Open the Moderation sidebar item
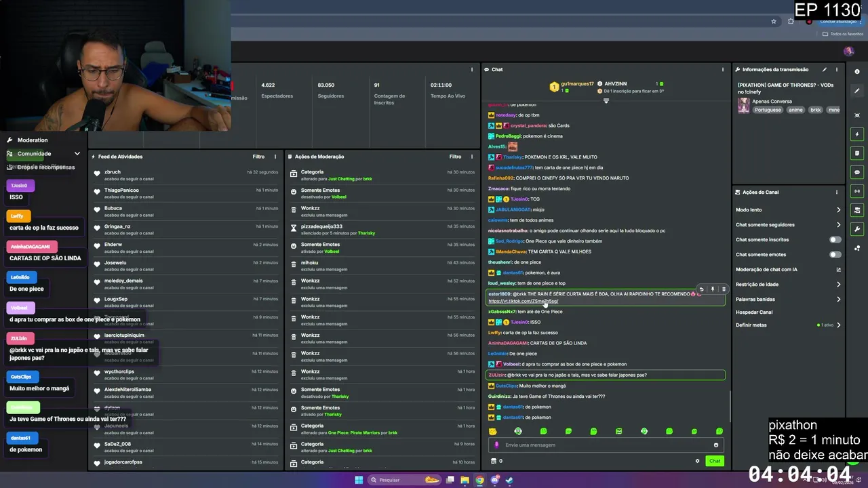Screen dimensions: 868x488 click(x=33, y=140)
